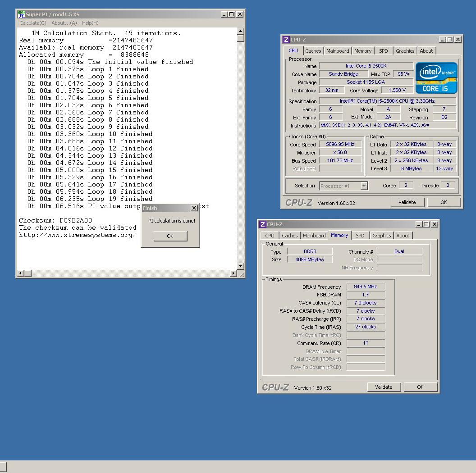Open the Calculate(C) menu in Super PI
The image size is (476, 473).
pyautogui.click(x=33, y=23)
